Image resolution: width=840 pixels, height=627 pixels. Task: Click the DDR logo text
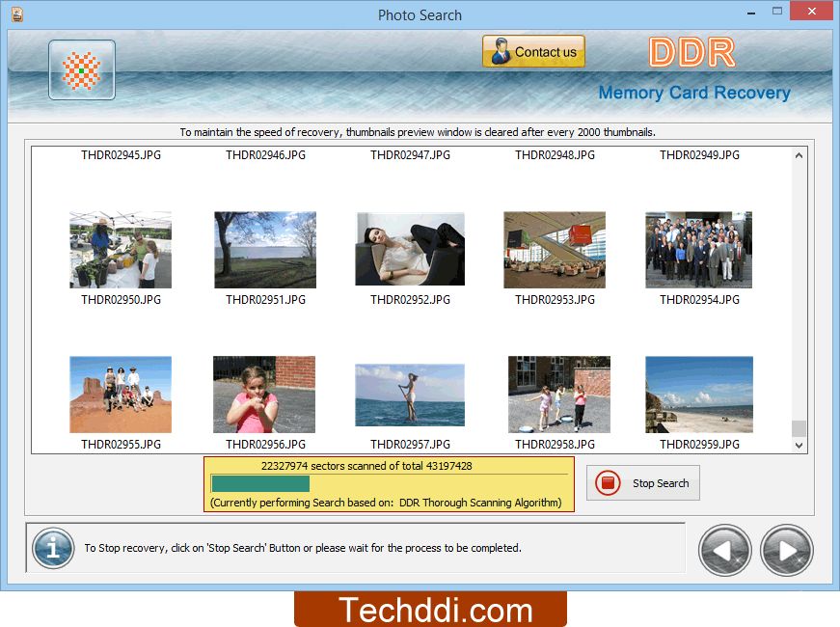pos(691,52)
